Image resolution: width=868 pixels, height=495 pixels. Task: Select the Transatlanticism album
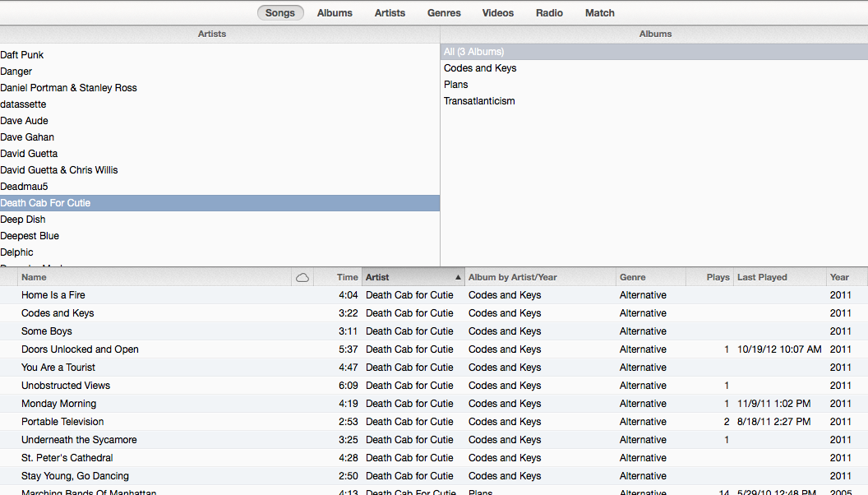654,101
